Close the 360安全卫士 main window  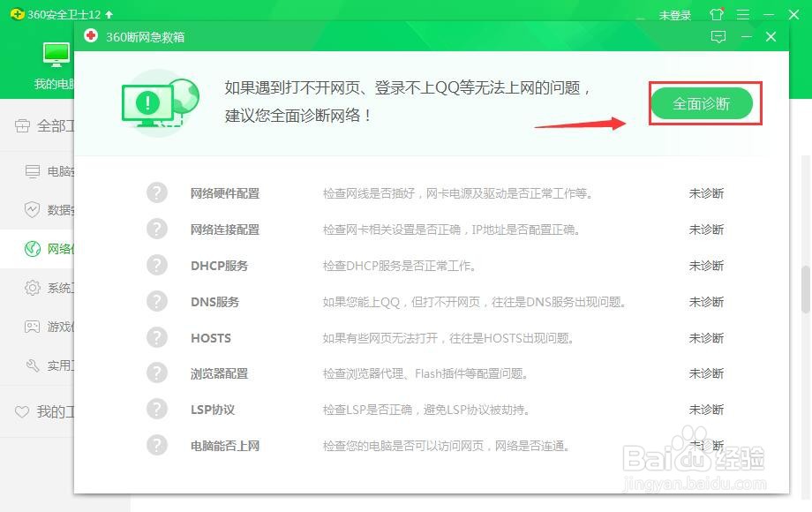click(x=793, y=14)
